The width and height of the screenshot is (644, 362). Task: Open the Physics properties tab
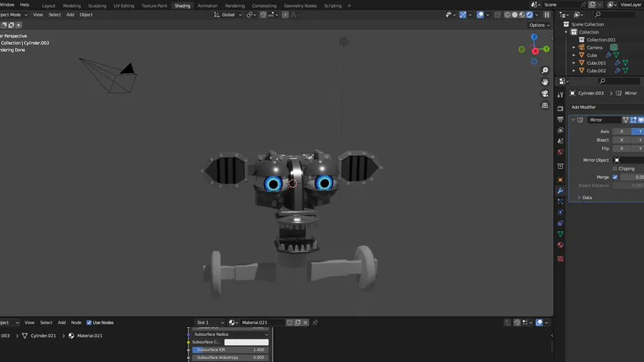click(560, 212)
